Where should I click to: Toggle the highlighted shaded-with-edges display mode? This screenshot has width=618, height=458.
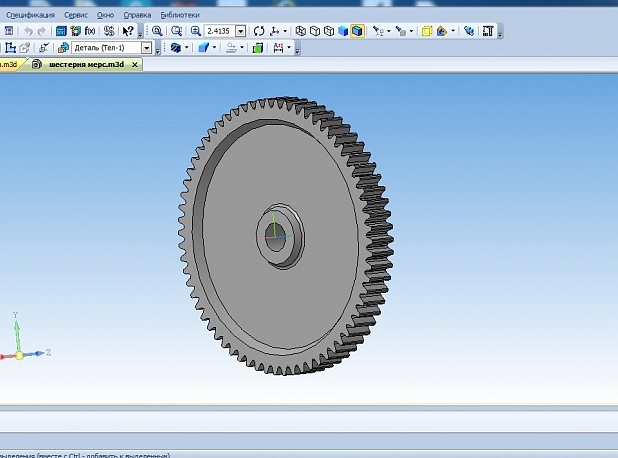click(358, 31)
